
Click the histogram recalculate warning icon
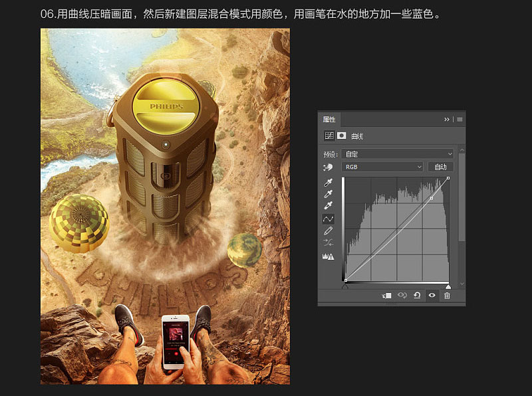[x=328, y=256]
